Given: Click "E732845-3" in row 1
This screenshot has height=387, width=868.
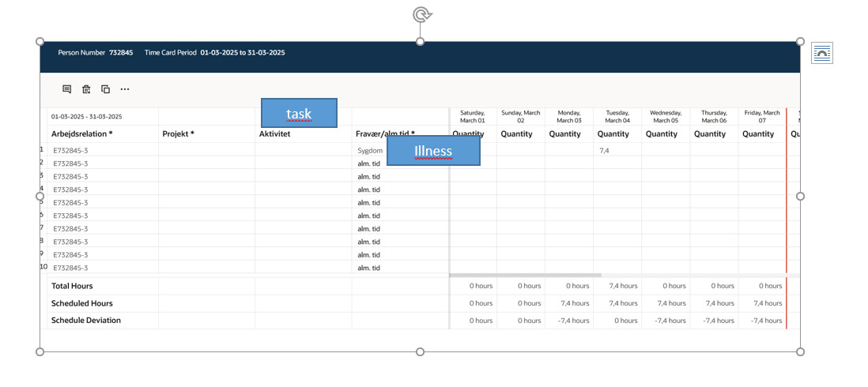Looking at the screenshot, I should coord(71,150).
